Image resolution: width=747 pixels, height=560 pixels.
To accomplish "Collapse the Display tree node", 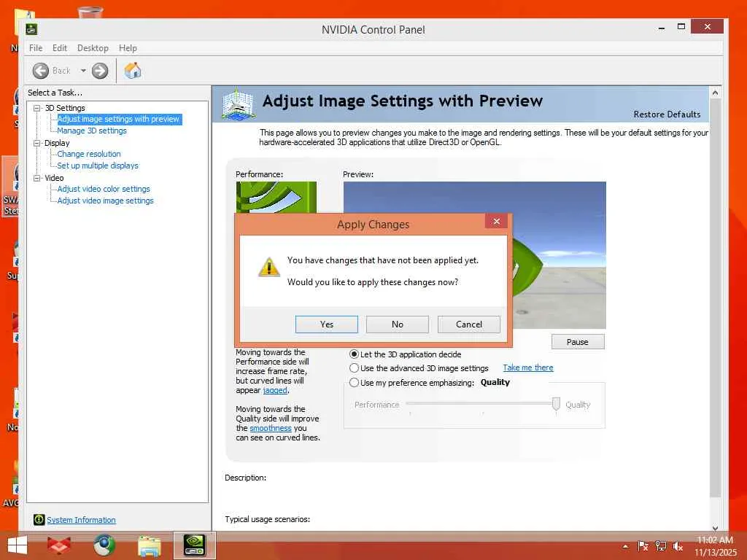I will pos(36,143).
